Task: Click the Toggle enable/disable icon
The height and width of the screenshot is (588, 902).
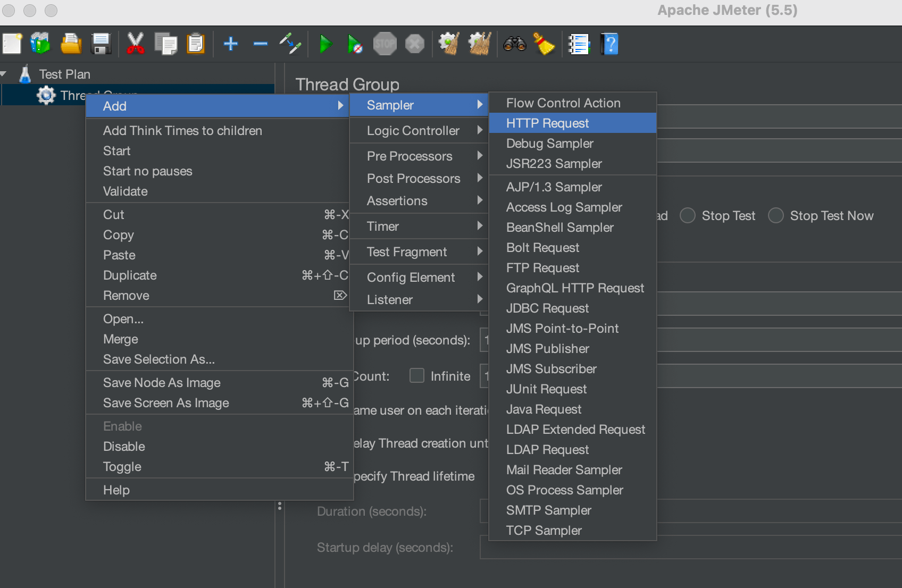Action: click(290, 44)
